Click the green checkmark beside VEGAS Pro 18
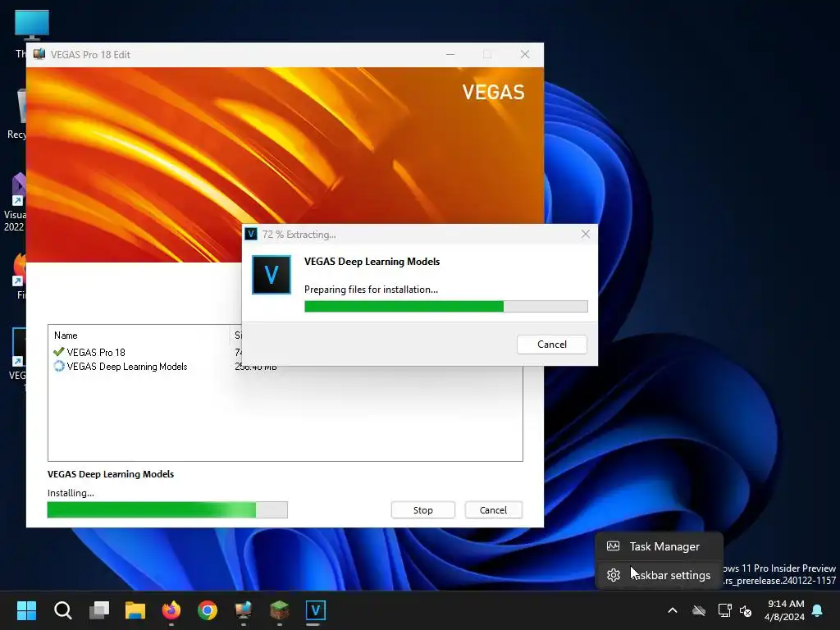 click(59, 352)
